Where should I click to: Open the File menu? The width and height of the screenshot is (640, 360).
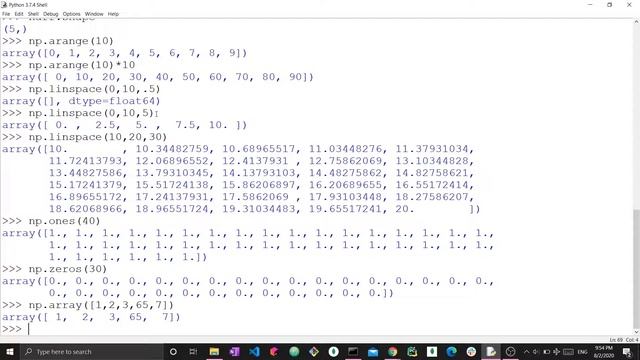click(x=6, y=14)
